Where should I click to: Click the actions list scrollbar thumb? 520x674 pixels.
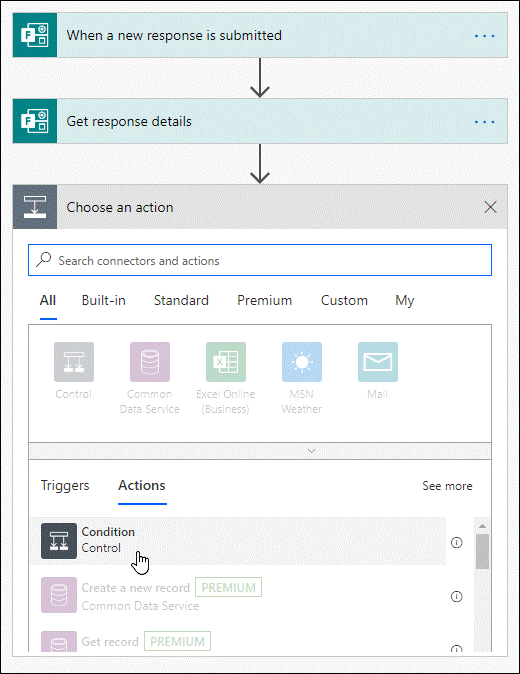[x=482, y=551]
